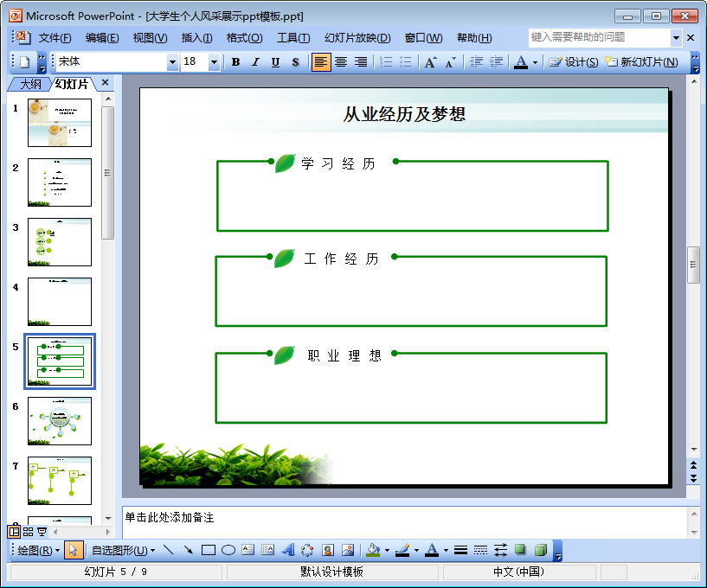The image size is (707, 588).
Task: Align text right
Action: [361, 62]
